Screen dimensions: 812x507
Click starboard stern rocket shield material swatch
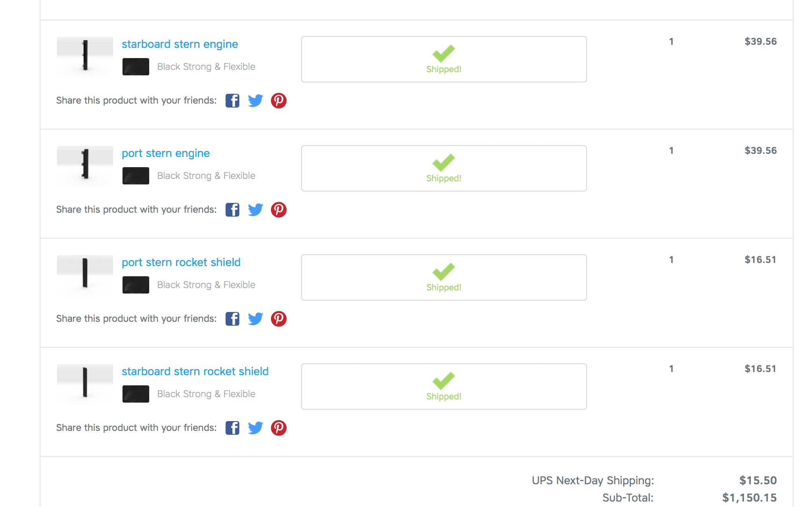136,394
